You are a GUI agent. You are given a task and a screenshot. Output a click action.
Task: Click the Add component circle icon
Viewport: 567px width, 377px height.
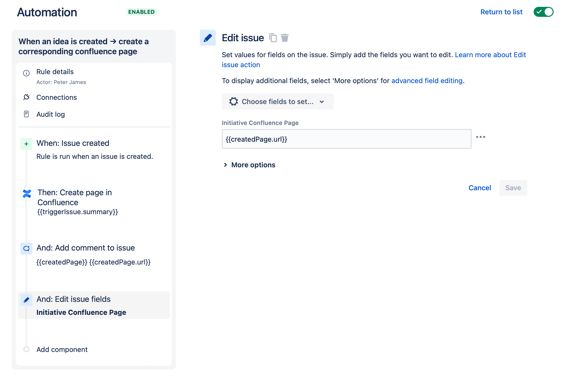click(26, 349)
